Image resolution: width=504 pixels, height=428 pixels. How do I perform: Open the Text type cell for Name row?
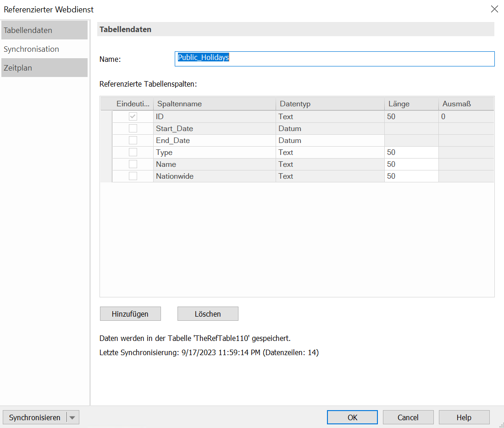coord(330,164)
